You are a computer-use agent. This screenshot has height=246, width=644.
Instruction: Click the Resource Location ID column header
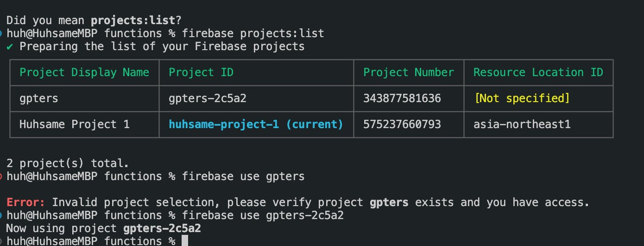[538, 72]
